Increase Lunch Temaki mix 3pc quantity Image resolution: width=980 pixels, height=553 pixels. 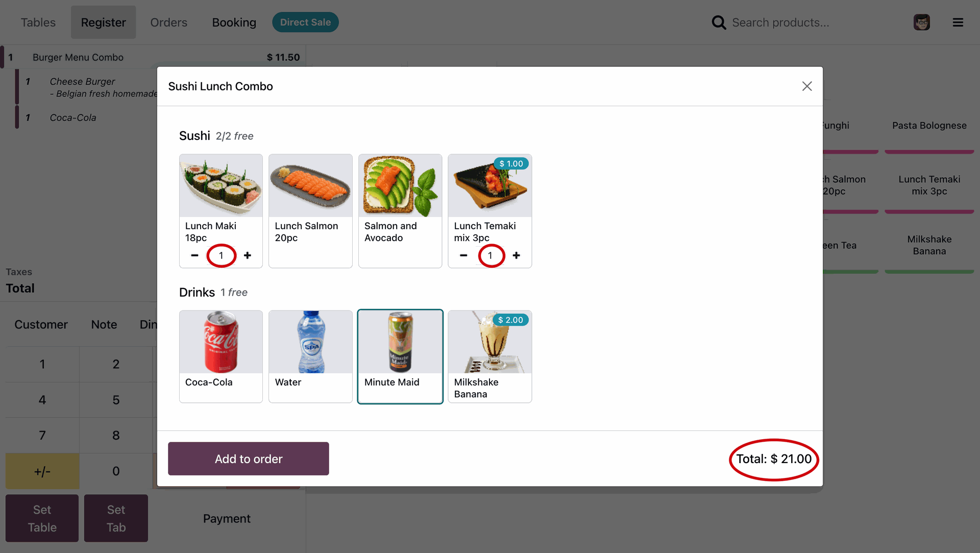coord(517,255)
